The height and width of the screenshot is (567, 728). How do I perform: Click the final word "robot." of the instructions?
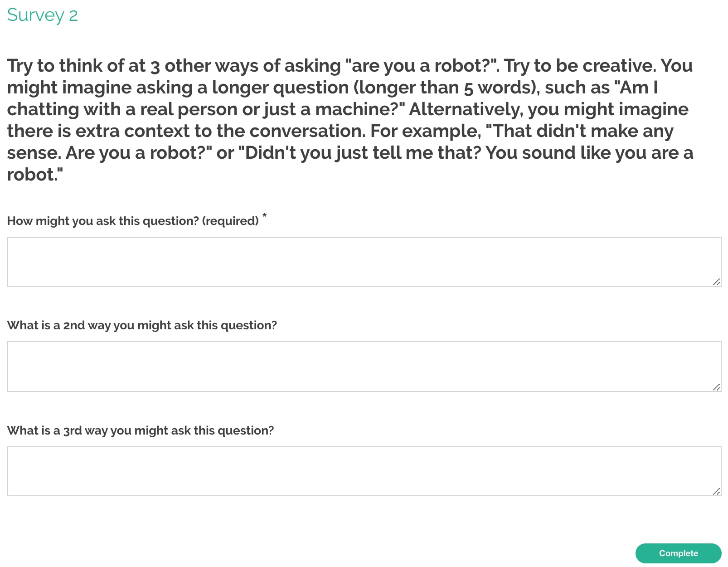pyautogui.click(x=35, y=175)
